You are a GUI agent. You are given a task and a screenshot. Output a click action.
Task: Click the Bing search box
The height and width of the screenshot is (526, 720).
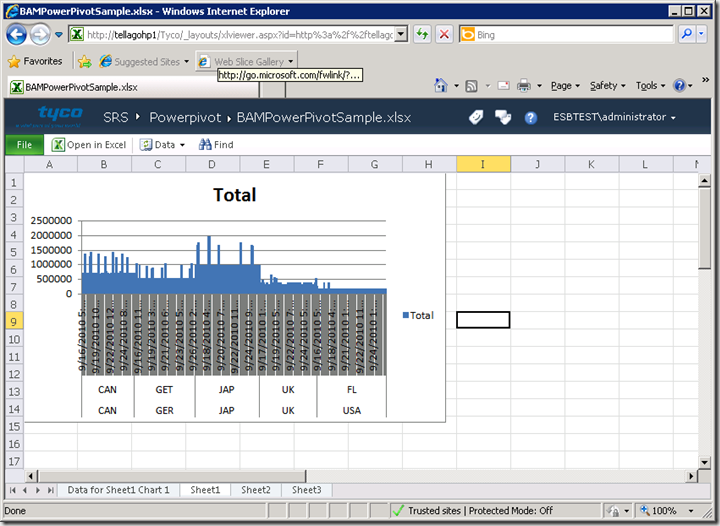(566, 35)
